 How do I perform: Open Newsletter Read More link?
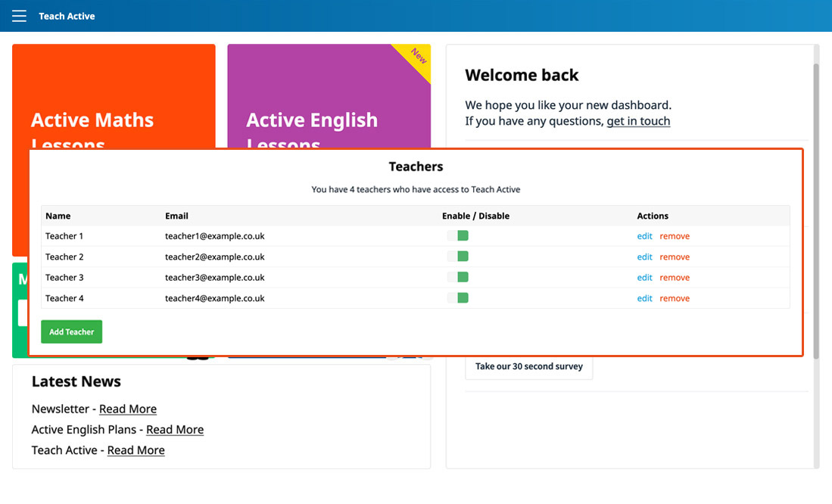(x=128, y=409)
